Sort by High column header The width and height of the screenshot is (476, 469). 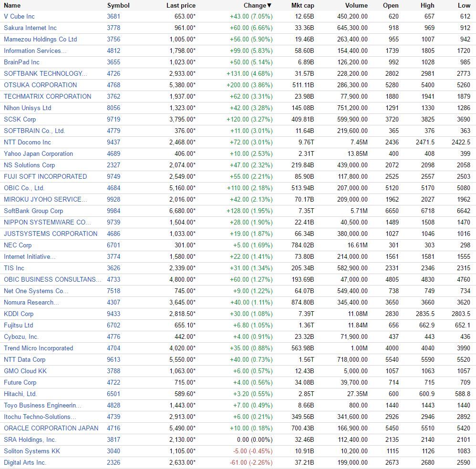427,5
